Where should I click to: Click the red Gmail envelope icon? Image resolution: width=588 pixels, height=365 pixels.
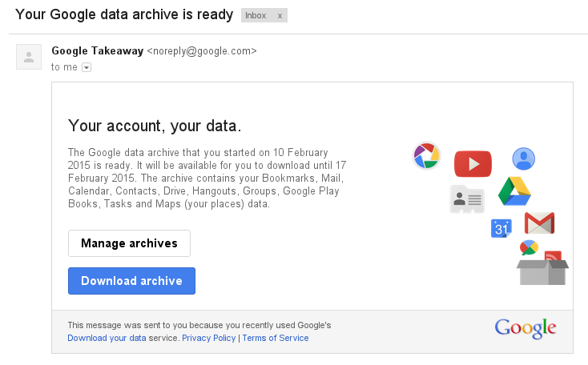[539, 223]
